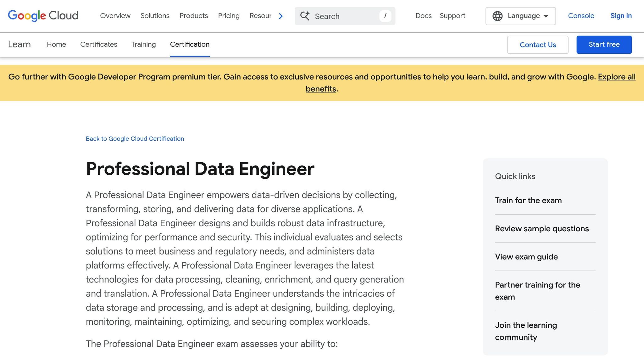Open the Console

pos(581,16)
